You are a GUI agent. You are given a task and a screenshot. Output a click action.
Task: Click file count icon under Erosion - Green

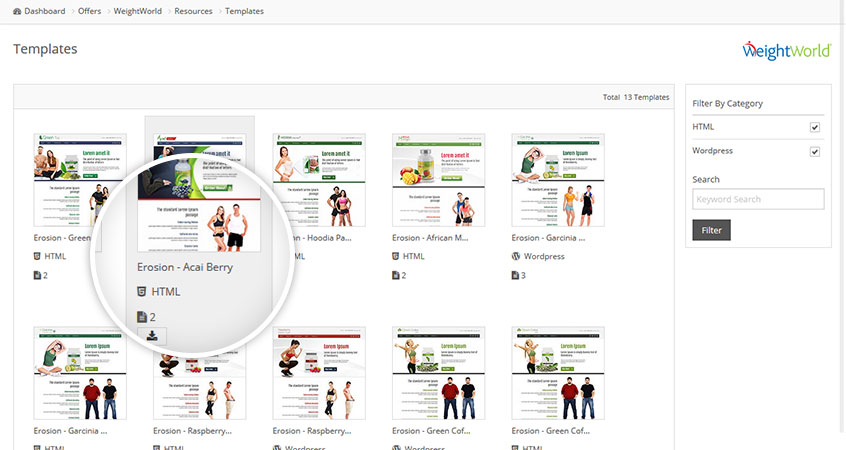point(37,275)
